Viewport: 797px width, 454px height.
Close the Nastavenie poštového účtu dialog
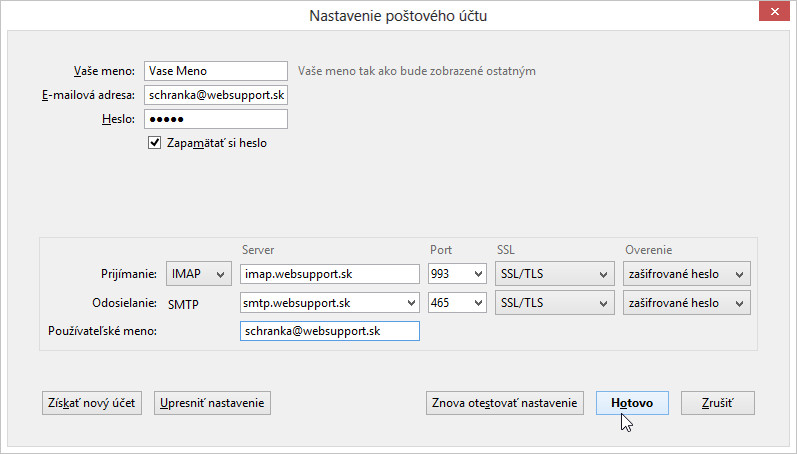(x=774, y=11)
